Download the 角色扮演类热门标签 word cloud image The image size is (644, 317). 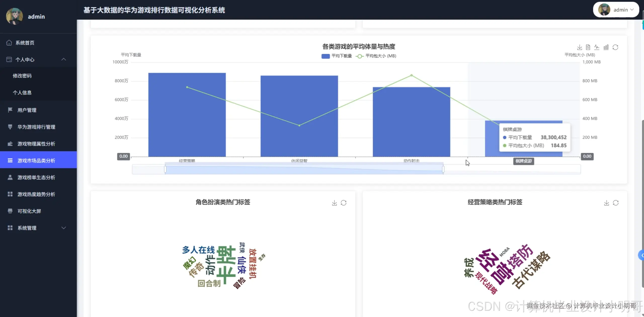coord(334,203)
